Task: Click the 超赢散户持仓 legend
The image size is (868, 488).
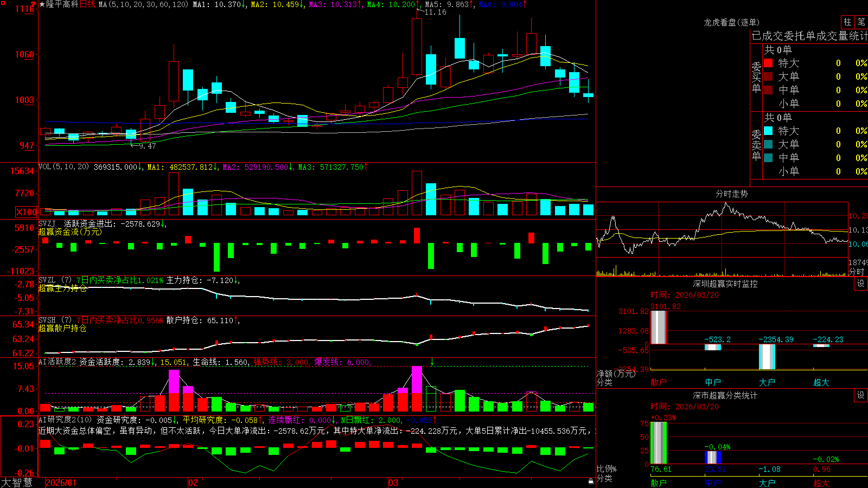Action: 62,328
